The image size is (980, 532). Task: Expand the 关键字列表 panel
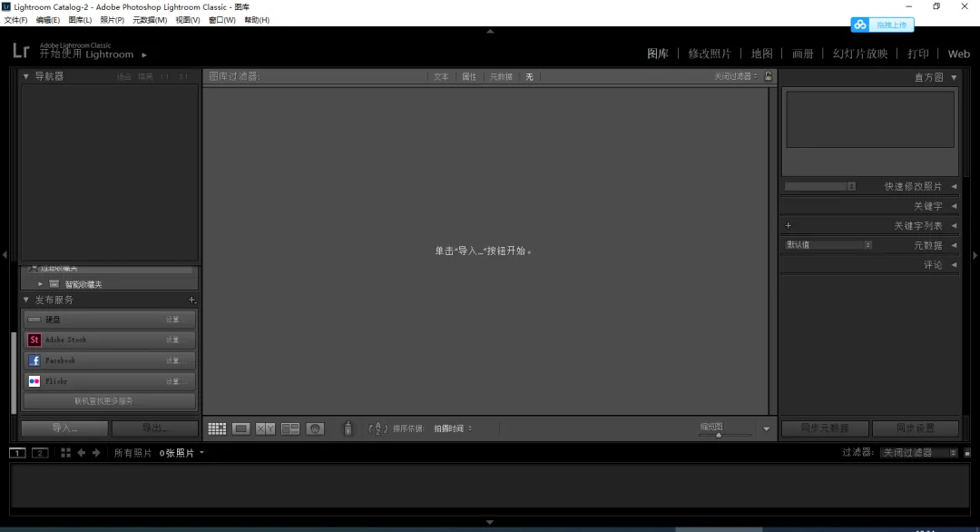coord(954,226)
